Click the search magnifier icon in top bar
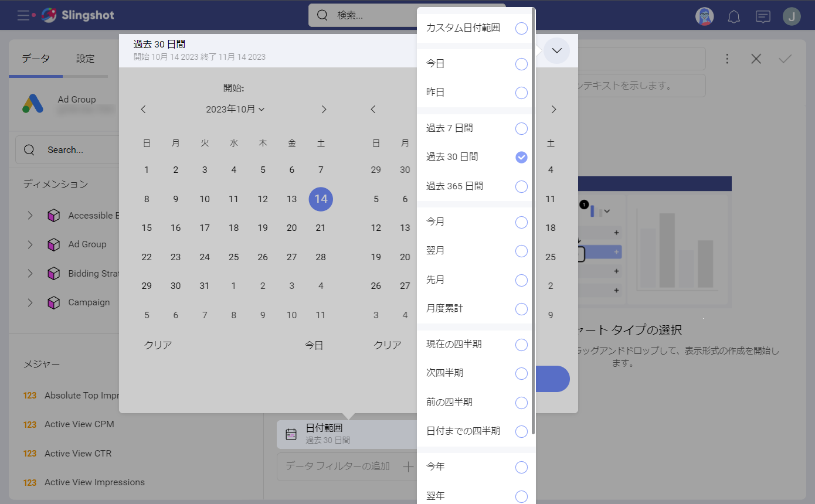The width and height of the screenshot is (815, 504). [322, 15]
